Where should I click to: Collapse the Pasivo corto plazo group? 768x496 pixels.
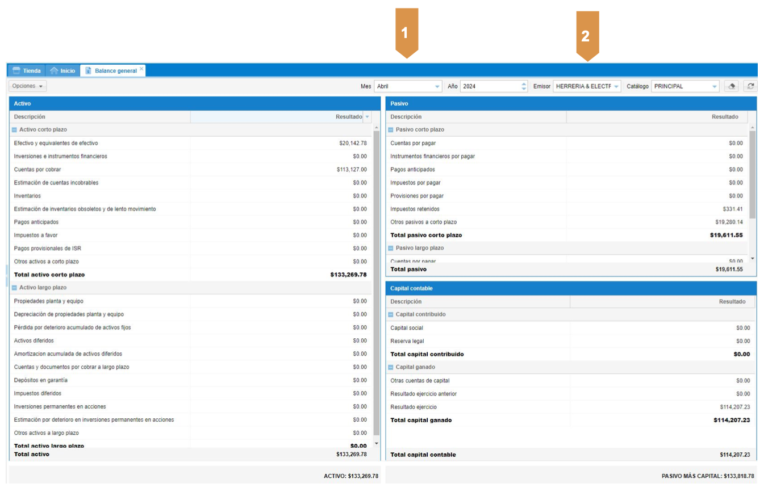pyautogui.click(x=391, y=130)
